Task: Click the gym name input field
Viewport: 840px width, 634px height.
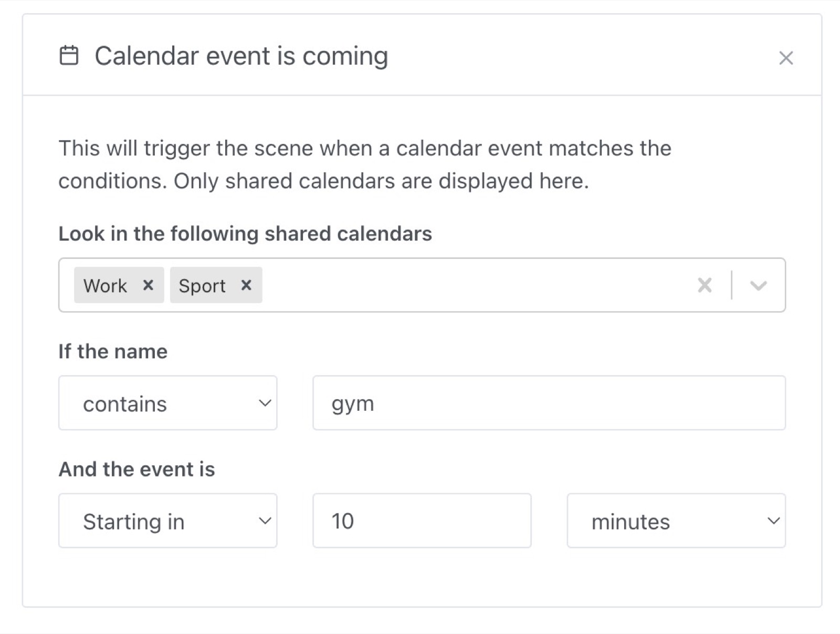Action: 548,403
